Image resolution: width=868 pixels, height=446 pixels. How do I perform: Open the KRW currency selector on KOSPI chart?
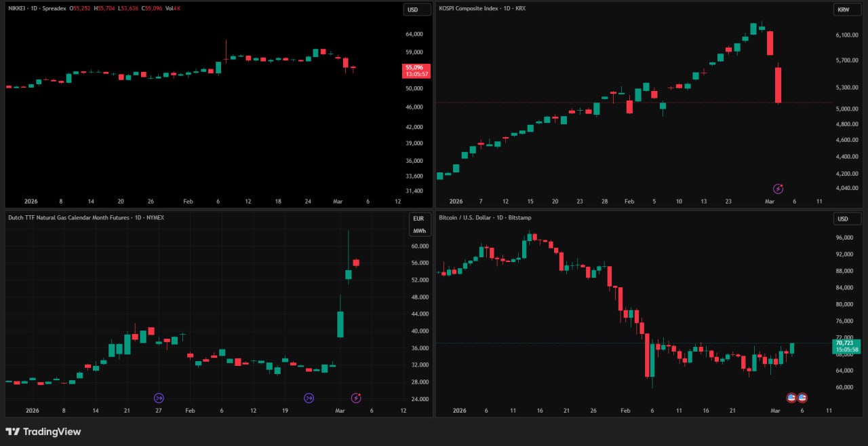coord(844,10)
